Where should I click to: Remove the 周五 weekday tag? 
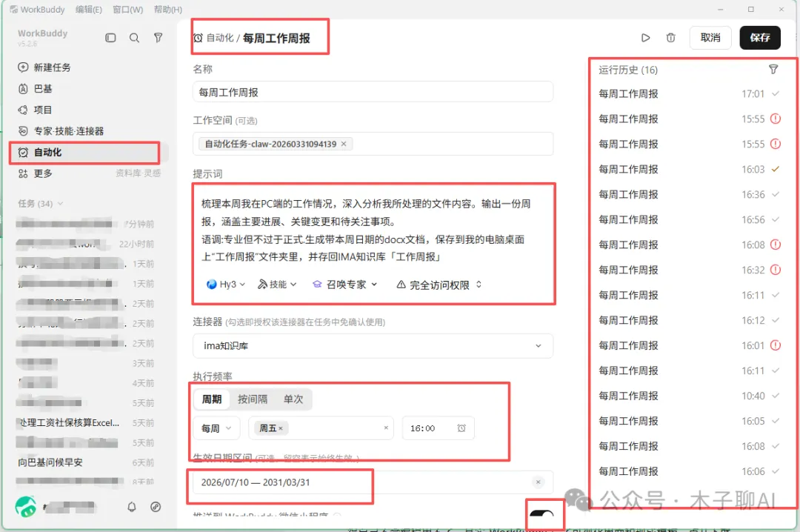(x=281, y=428)
